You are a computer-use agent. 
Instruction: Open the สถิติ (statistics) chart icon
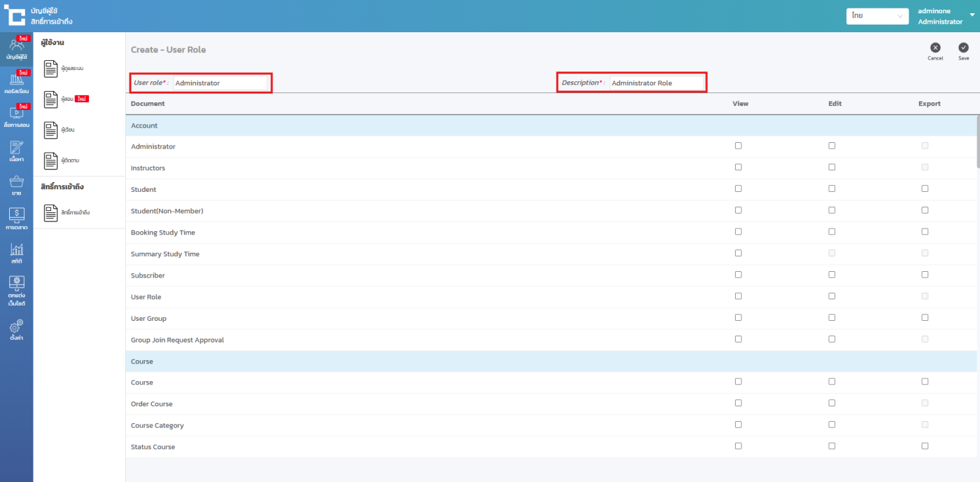16,253
